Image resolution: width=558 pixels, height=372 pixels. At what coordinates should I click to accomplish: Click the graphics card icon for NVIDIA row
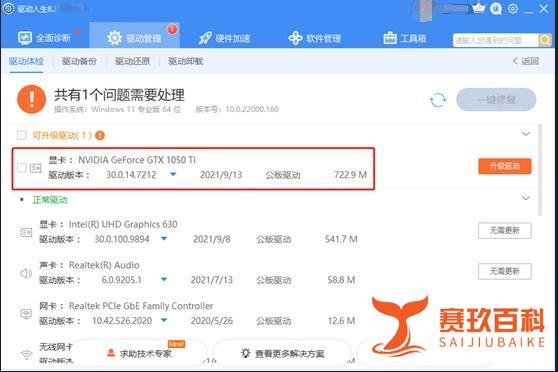click(36, 168)
